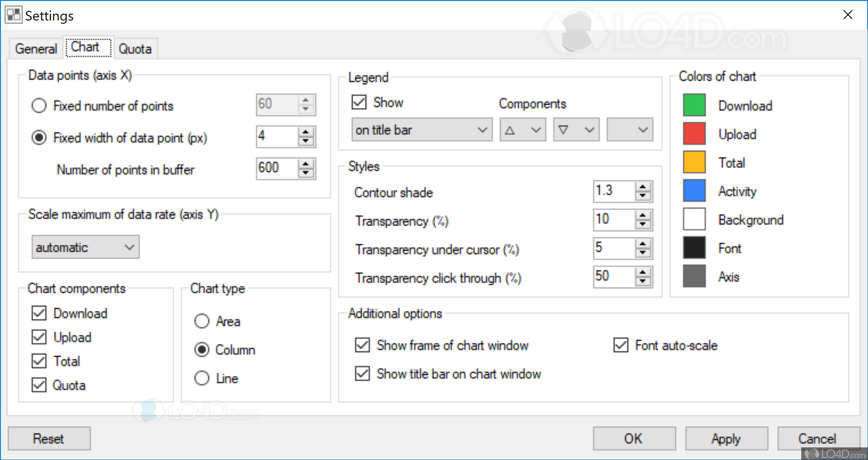Uncheck Show title bar on chart window

point(362,374)
